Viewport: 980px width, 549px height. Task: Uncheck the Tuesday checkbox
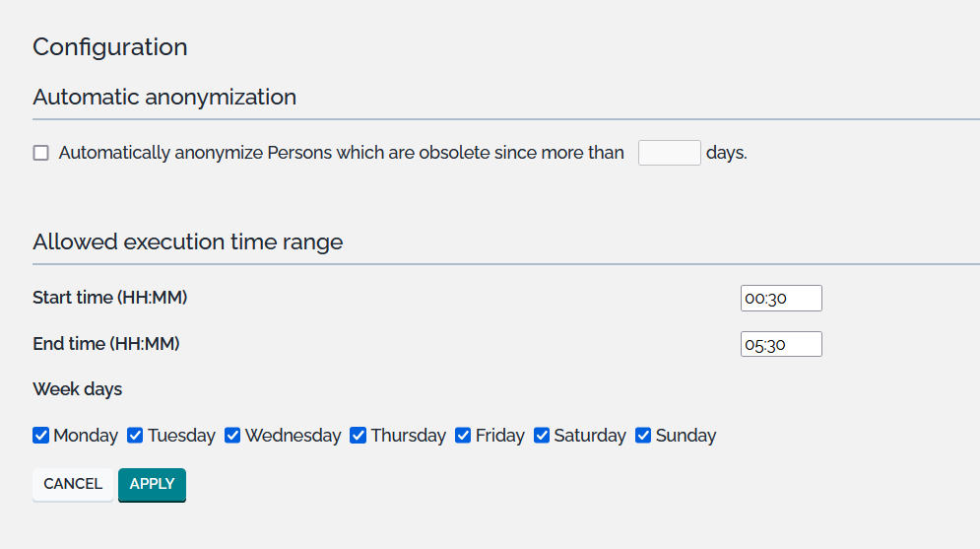coord(135,436)
